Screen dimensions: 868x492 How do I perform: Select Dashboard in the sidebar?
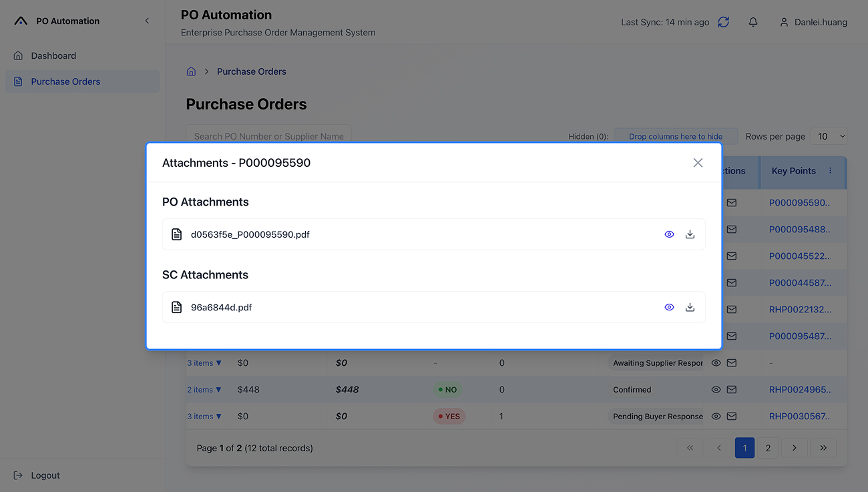(x=53, y=55)
